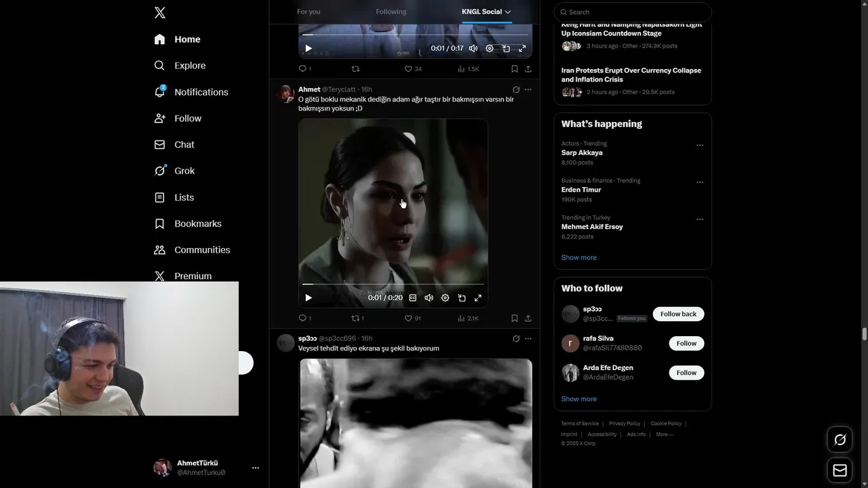Play Ahmet's 0:20 video
The image size is (868, 488).
(x=309, y=298)
